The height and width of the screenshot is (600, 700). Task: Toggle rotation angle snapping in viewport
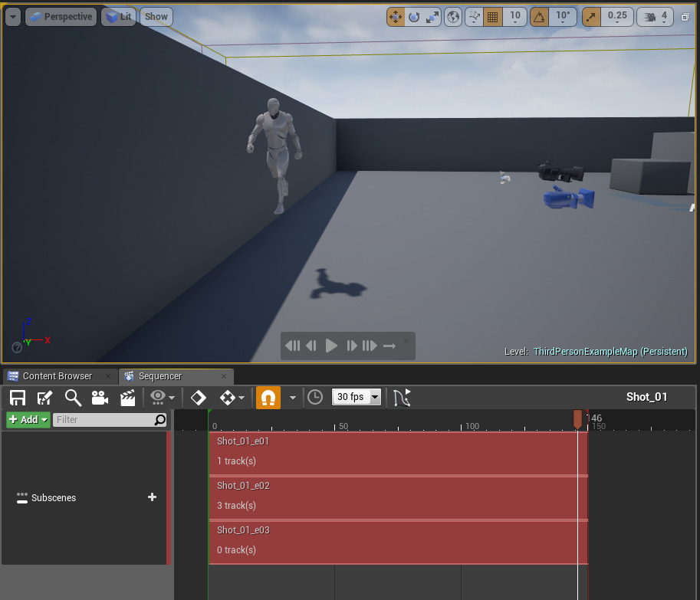[x=540, y=16]
